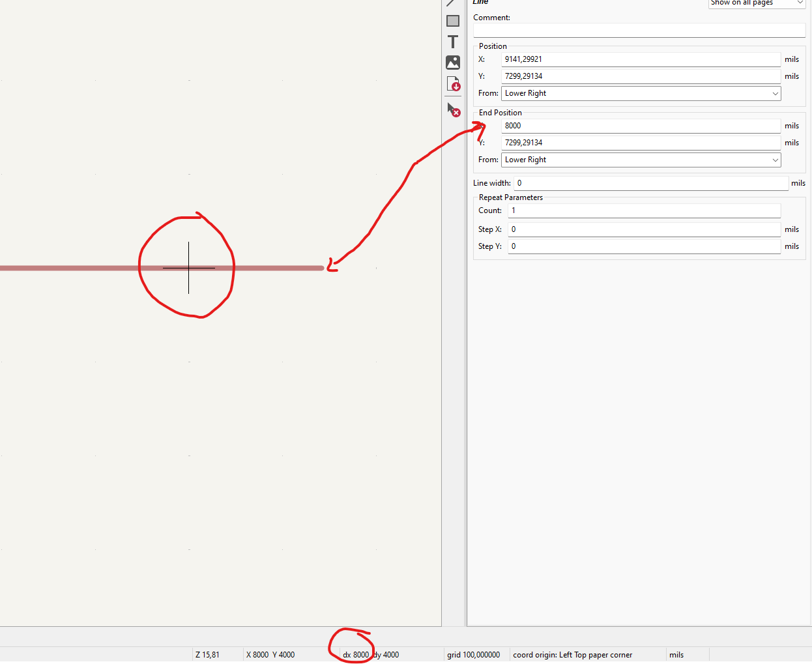Click the Step X input field

click(644, 229)
